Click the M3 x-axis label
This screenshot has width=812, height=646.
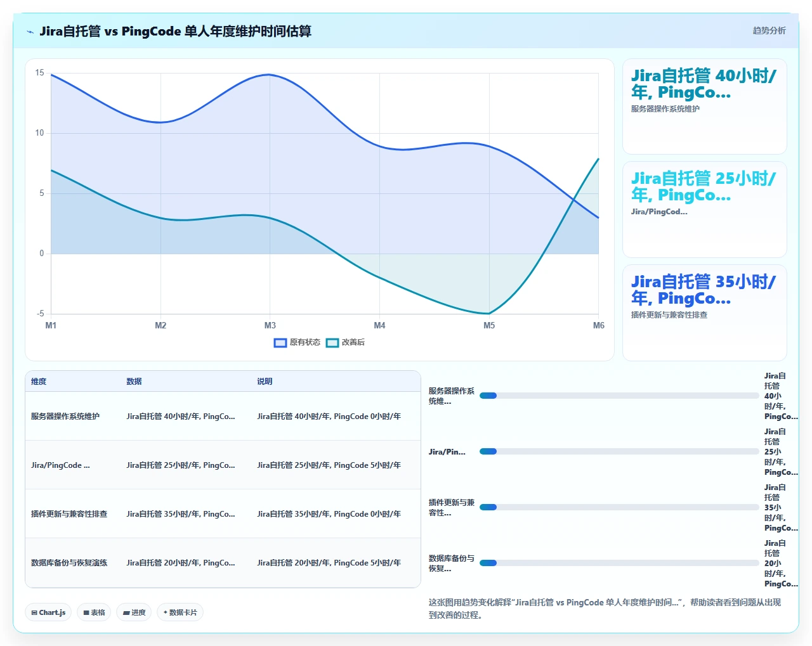click(270, 325)
